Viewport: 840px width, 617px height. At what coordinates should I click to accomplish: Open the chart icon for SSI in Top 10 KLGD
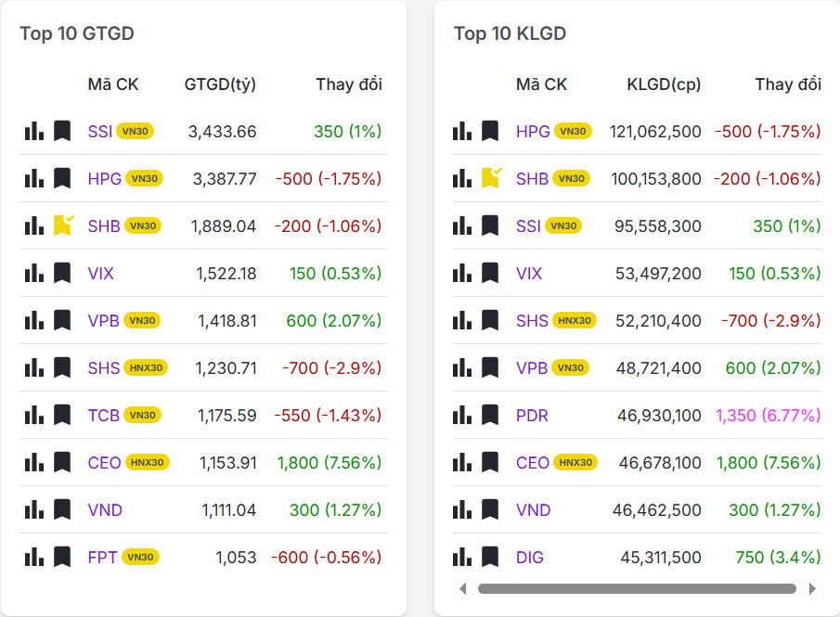[x=462, y=225]
